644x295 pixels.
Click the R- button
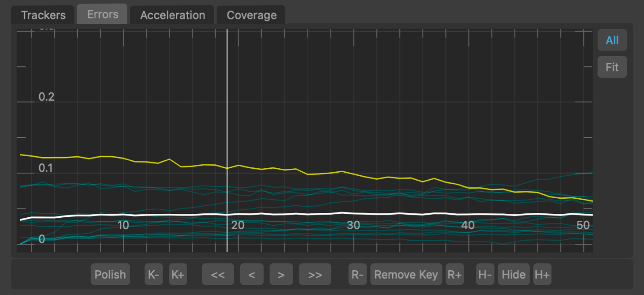pos(357,274)
